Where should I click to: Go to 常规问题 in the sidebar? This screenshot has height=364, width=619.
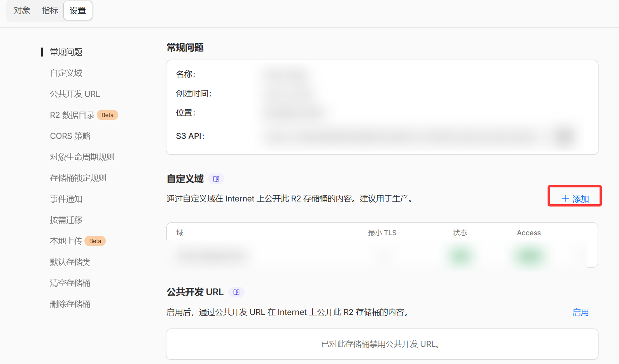pos(66,52)
